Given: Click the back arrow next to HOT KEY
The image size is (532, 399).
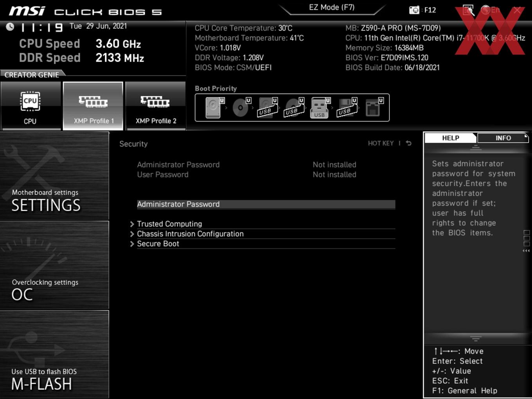Looking at the screenshot, I should point(408,143).
